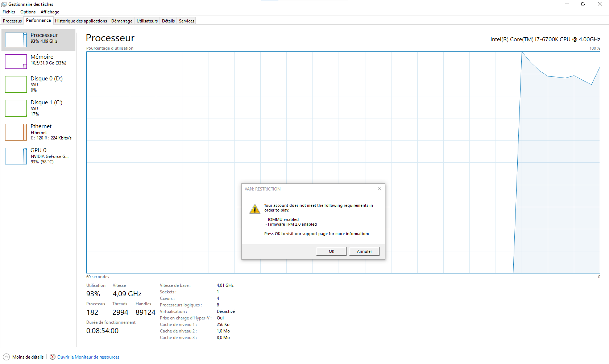Click the uptime value 0:08:54:00
This screenshot has width=609, height=364.
click(x=102, y=331)
